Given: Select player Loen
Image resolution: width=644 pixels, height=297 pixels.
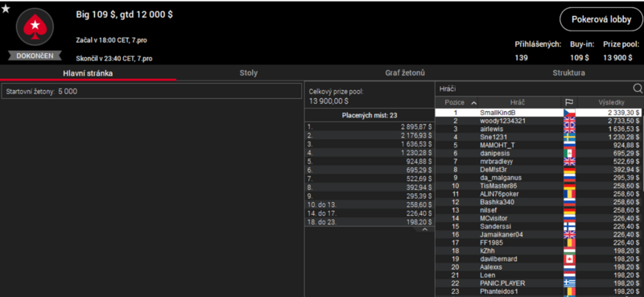Looking at the screenshot, I should (538, 275).
